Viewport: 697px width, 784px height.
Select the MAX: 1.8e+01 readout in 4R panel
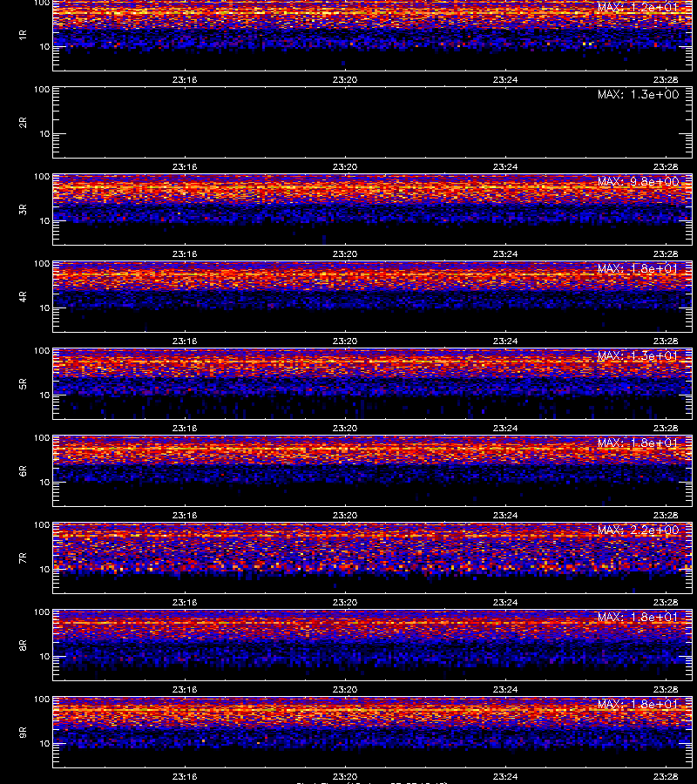pos(638,268)
